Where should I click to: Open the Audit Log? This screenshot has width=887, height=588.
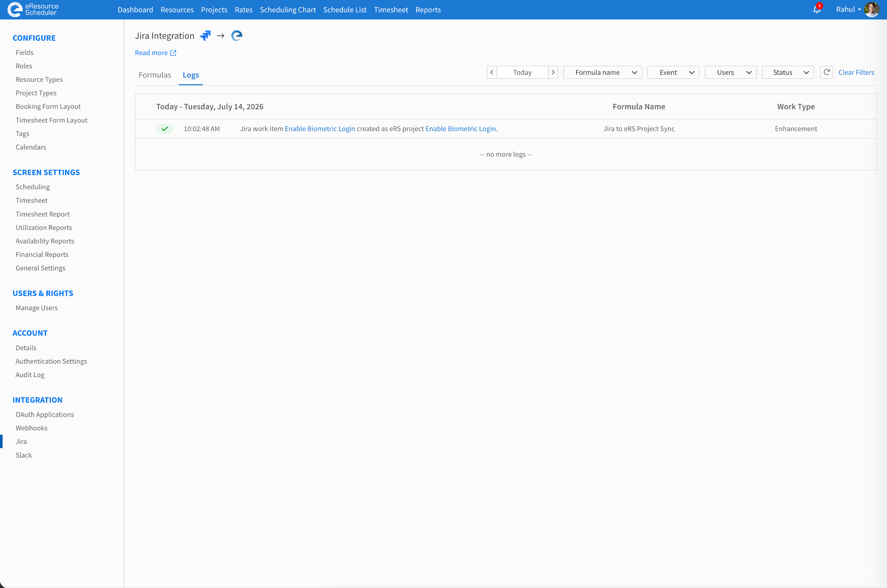click(x=30, y=375)
